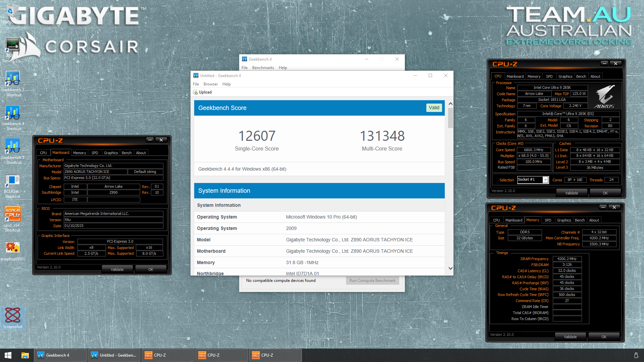Open the Geekbench 3 shortcut icon
This screenshot has height=362, width=644.
(12, 84)
